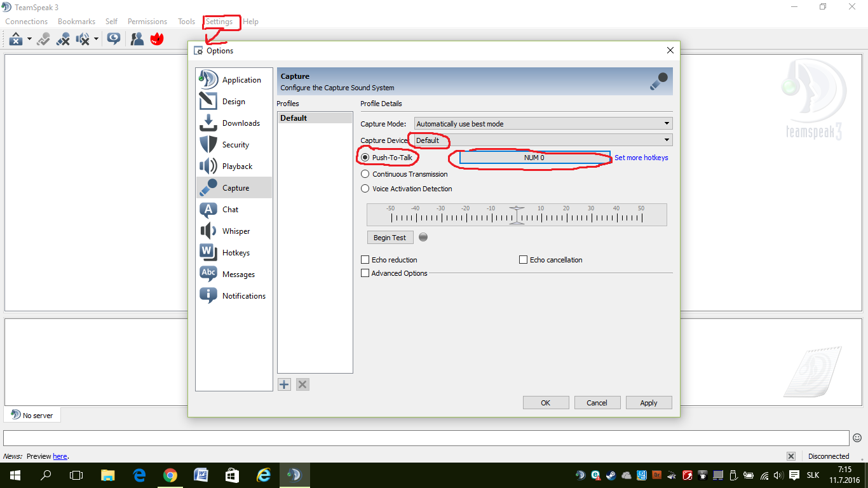
Task: Select the Push-To-Talk radio button
Action: 365,158
